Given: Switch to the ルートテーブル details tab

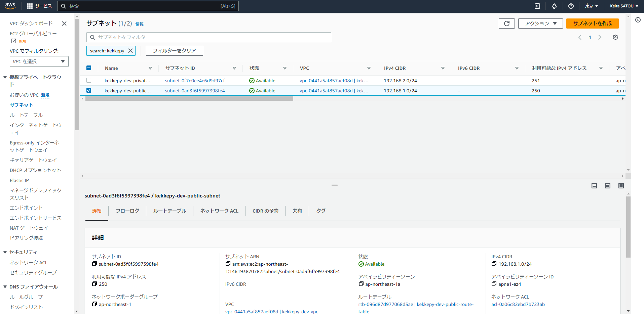Looking at the screenshot, I should [170, 211].
